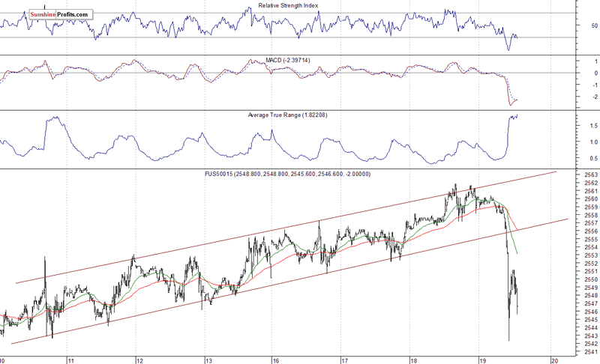Select date 20 at the axis end
The image size is (600, 364).
pyautogui.click(x=552, y=359)
